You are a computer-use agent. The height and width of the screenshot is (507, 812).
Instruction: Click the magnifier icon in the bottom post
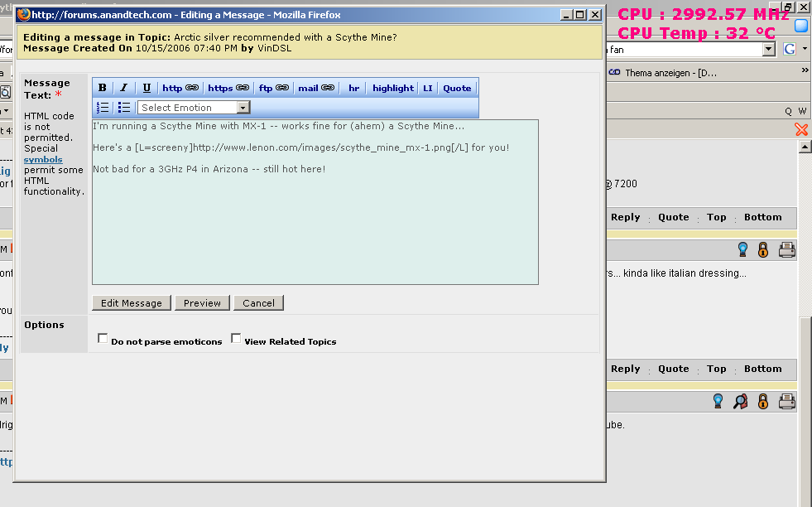[x=741, y=402]
